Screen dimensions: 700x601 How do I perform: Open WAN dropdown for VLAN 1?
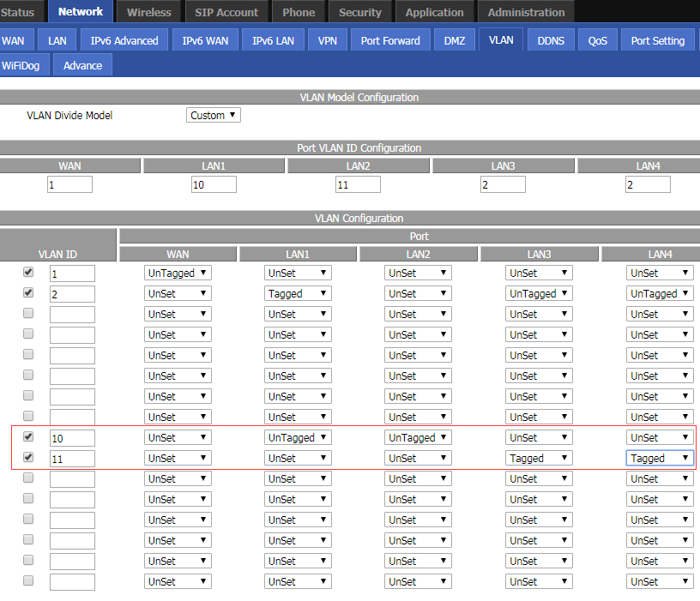178,273
